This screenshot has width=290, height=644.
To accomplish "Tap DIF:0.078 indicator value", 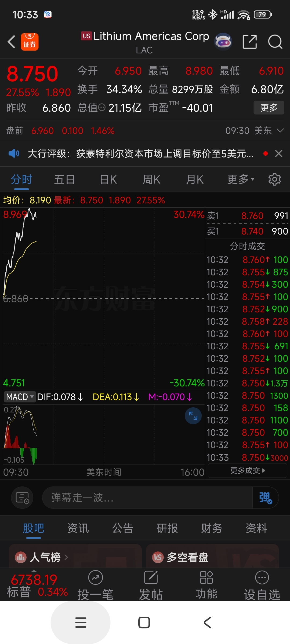I will (60, 397).
